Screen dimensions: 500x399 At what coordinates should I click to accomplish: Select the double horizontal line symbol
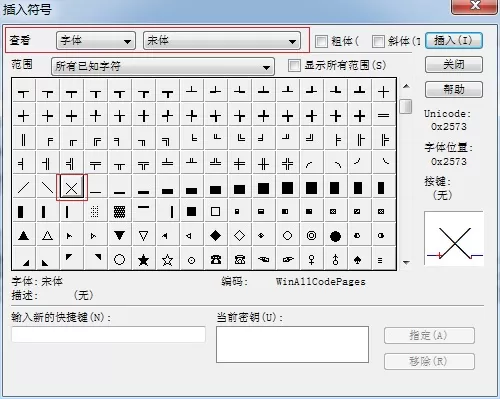(x=384, y=116)
